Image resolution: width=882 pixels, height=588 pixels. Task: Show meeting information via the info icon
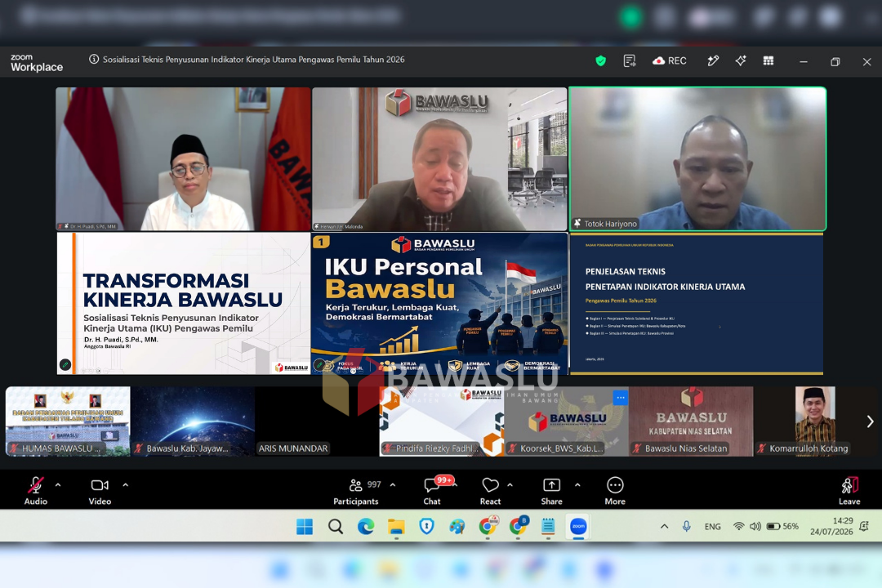pyautogui.click(x=94, y=59)
